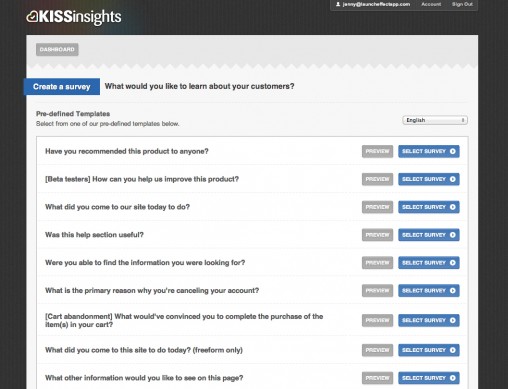Viewport: 508px width, 389px height.
Task: Open the Account link
Action: point(431,4)
